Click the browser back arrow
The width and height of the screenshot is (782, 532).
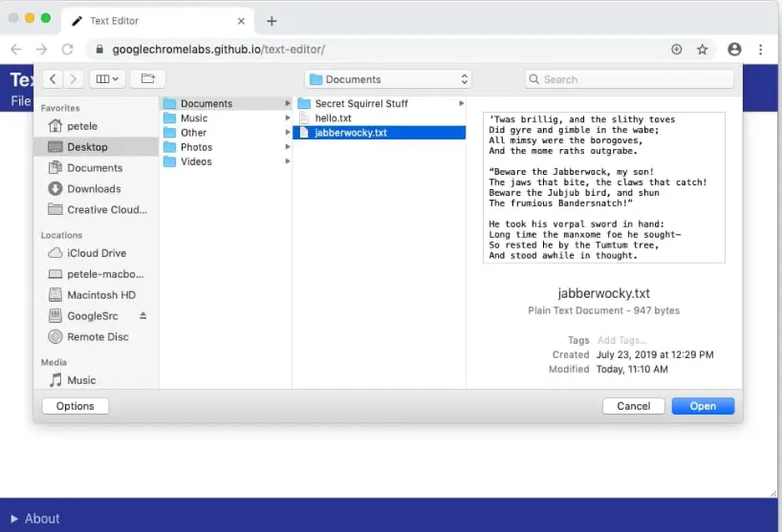click(16, 50)
